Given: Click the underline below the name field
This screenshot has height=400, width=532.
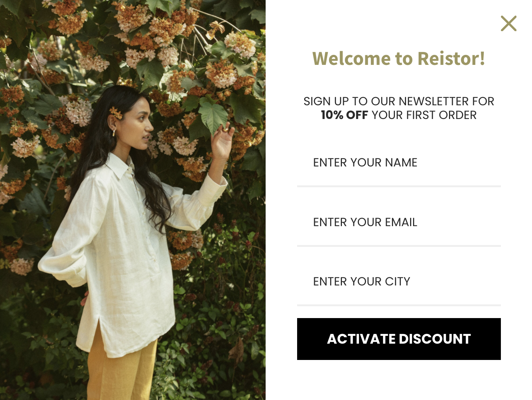Looking at the screenshot, I should [399, 186].
